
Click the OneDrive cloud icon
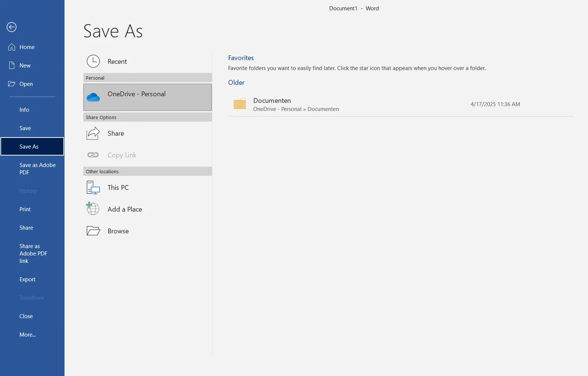[93, 97]
